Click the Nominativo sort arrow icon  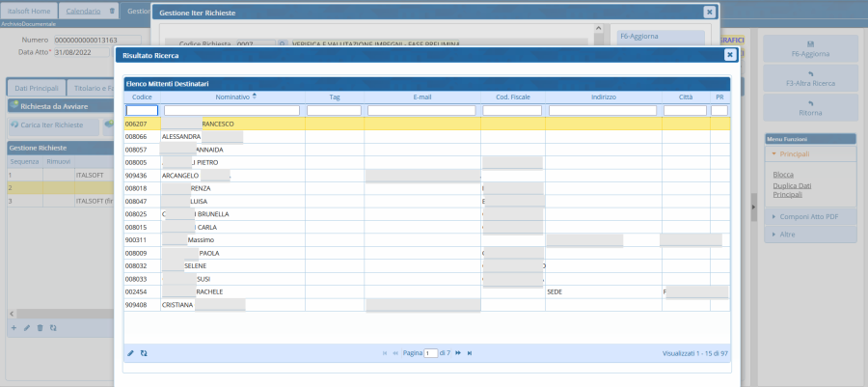255,97
